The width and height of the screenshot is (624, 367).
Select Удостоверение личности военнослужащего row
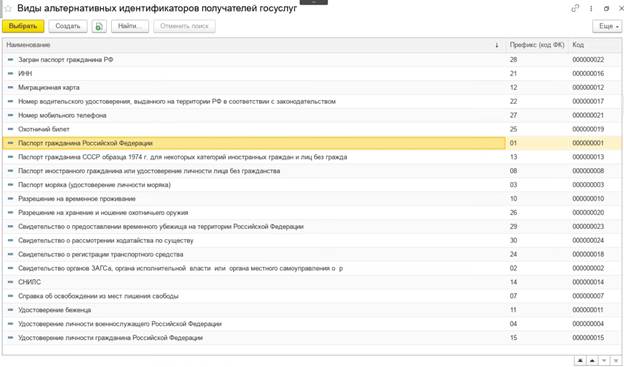312,324
